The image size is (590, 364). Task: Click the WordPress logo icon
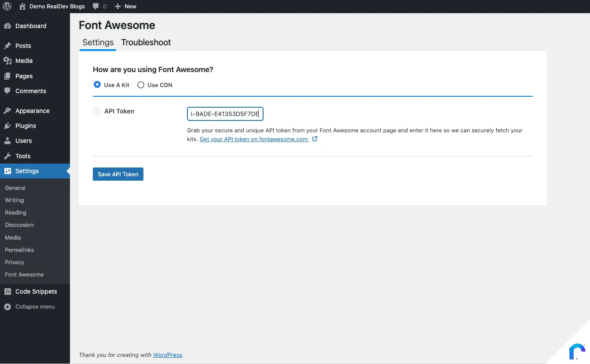7,6
